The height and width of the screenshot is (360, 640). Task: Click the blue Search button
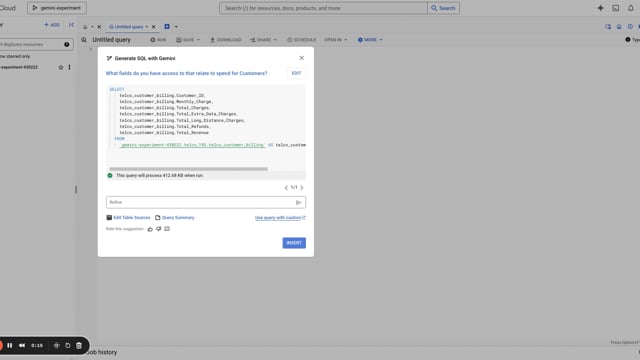click(x=444, y=8)
